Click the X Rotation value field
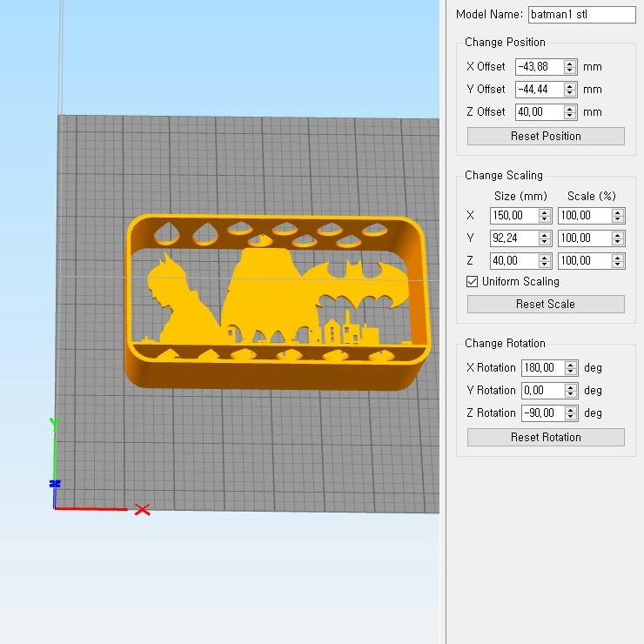 point(543,367)
